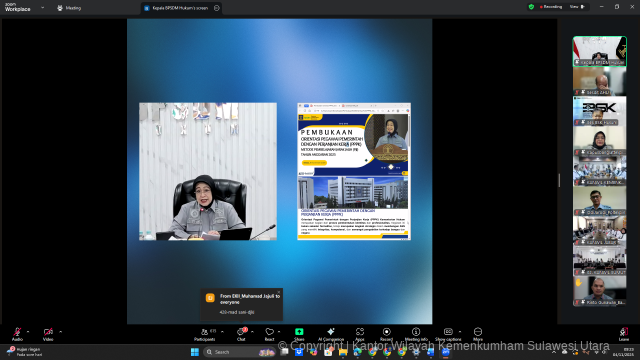The height and width of the screenshot is (360, 640).
Task: Close the chat message notification popup
Action: click(279, 292)
